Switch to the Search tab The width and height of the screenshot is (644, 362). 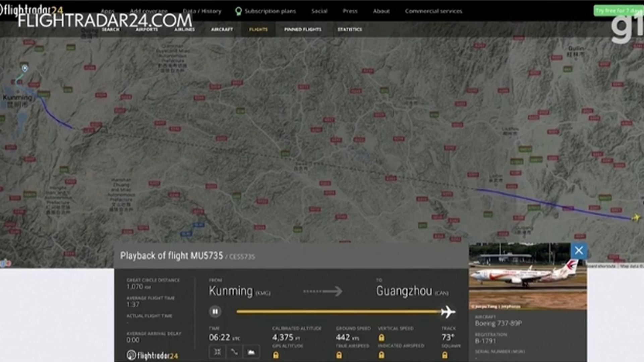pyautogui.click(x=110, y=29)
